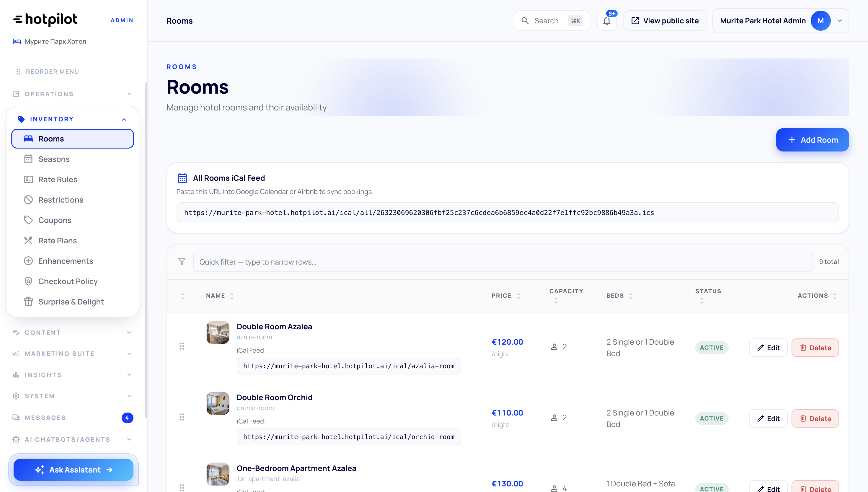Delete the Double Room Orchid
This screenshot has width=868, height=492.
815,418
